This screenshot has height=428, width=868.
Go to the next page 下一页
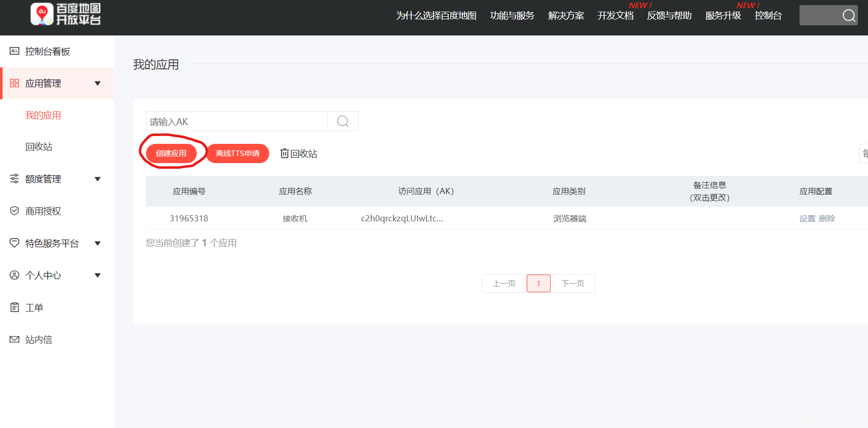[x=573, y=283]
